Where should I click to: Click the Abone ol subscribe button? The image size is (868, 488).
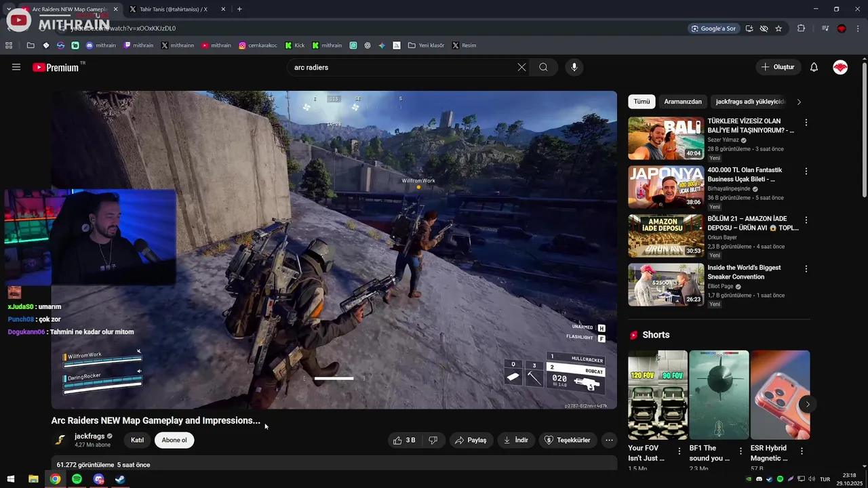pos(174,440)
